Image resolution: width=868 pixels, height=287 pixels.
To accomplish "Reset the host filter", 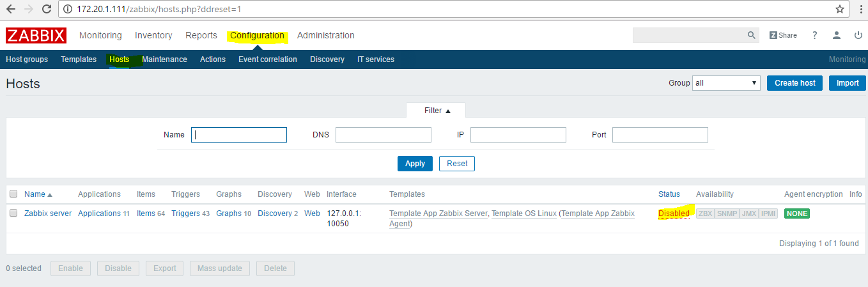I will 457,164.
